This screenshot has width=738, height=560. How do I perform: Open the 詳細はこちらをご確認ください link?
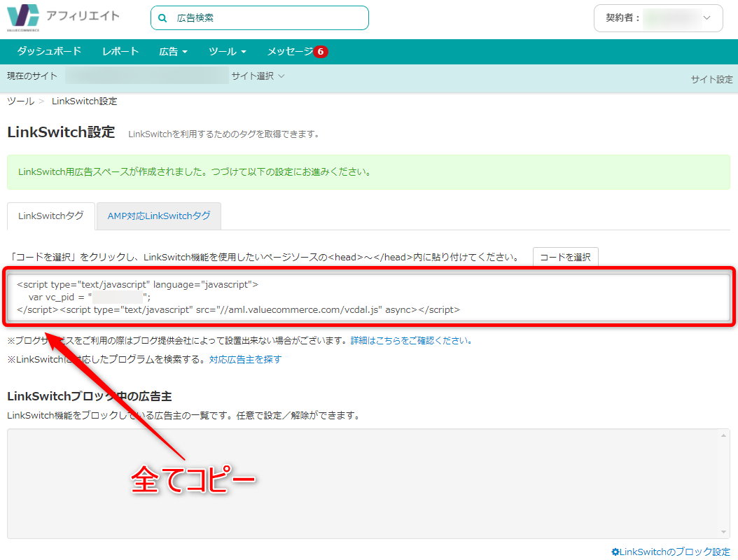click(411, 340)
